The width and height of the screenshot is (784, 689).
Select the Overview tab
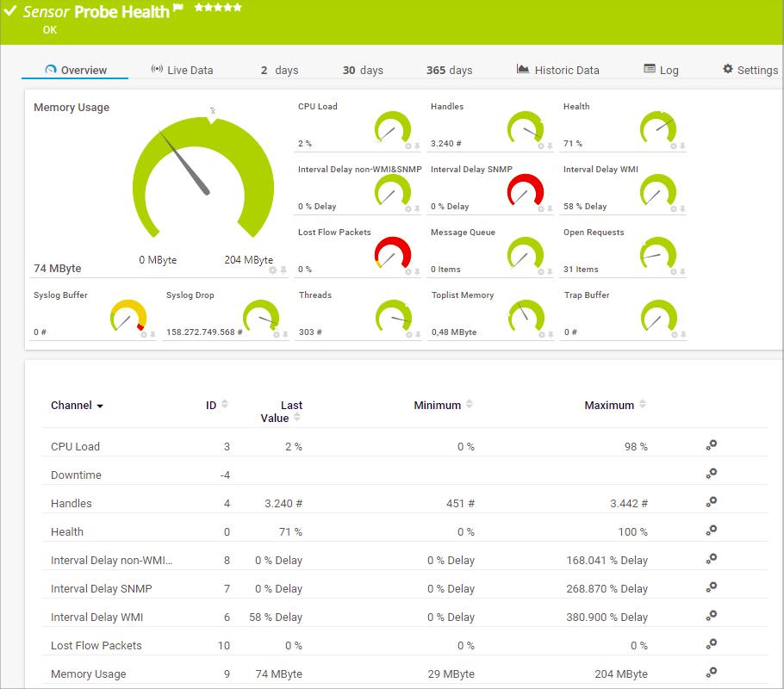click(76, 70)
